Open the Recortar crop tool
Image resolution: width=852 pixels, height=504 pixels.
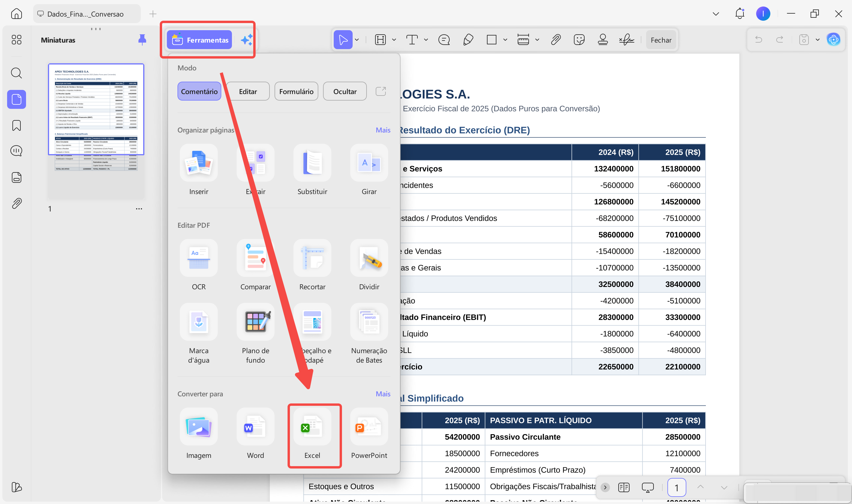pyautogui.click(x=312, y=265)
